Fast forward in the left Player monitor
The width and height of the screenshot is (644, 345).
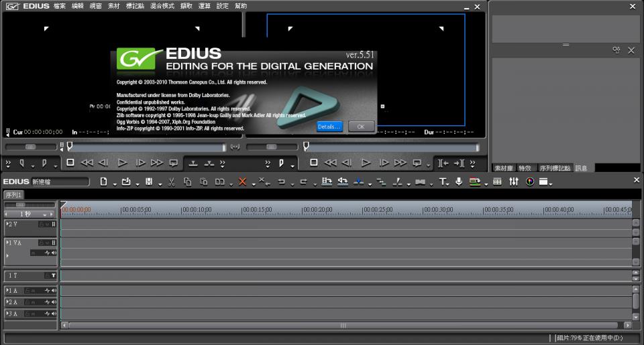coord(157,163)
